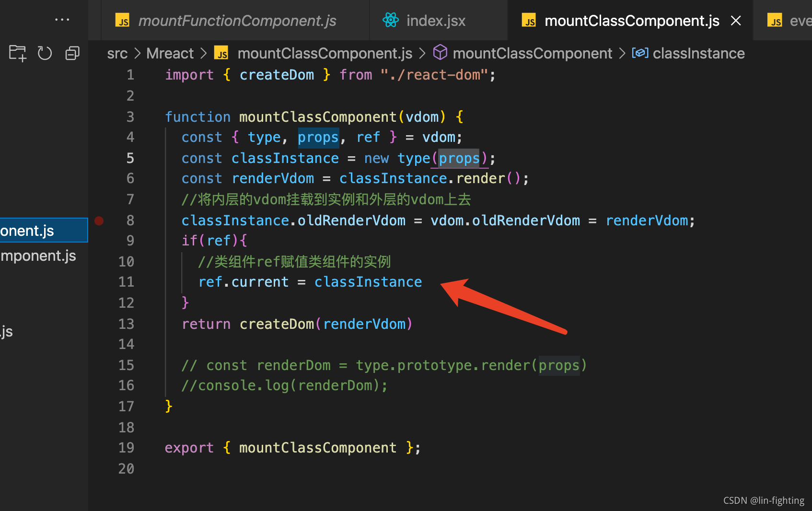Click render() call on line 6
Screen dimensions: 812x511
pyautogui.click(x=488, y=178)
